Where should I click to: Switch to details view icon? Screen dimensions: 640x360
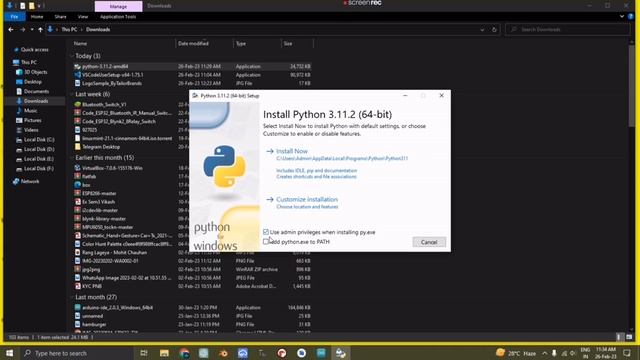(619, 337)
